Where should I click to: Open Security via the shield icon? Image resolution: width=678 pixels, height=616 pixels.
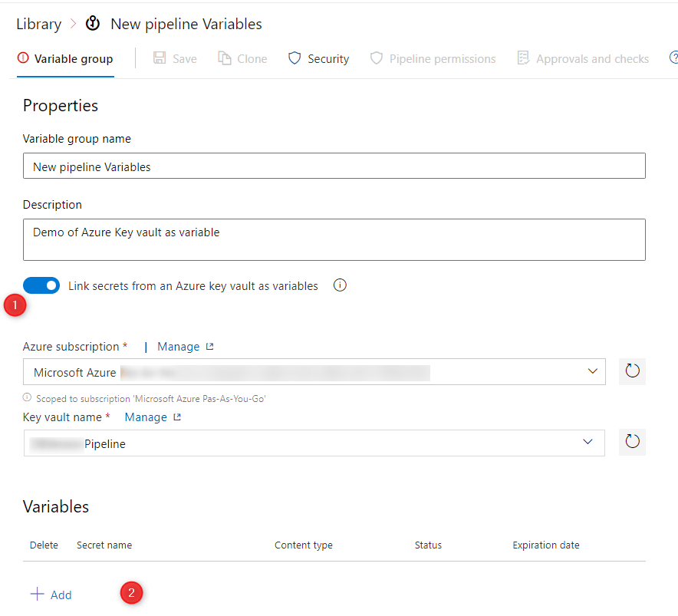(x=295, y=58)
